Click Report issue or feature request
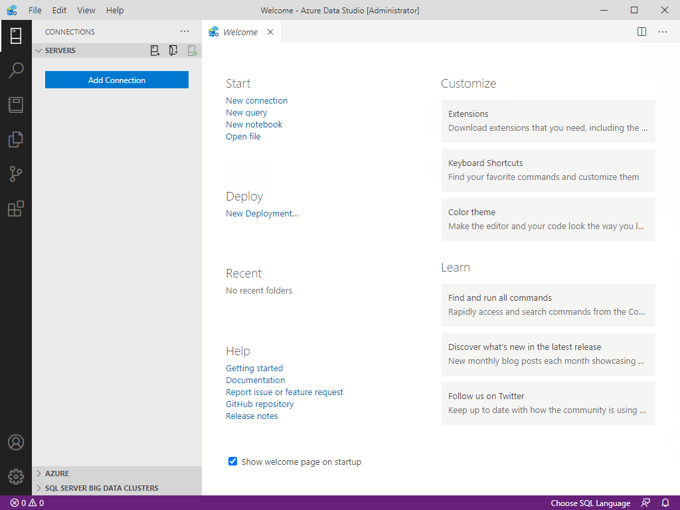The height and width of the screenshot is (510, 680). pyautogui.click(x=284, y=392)
